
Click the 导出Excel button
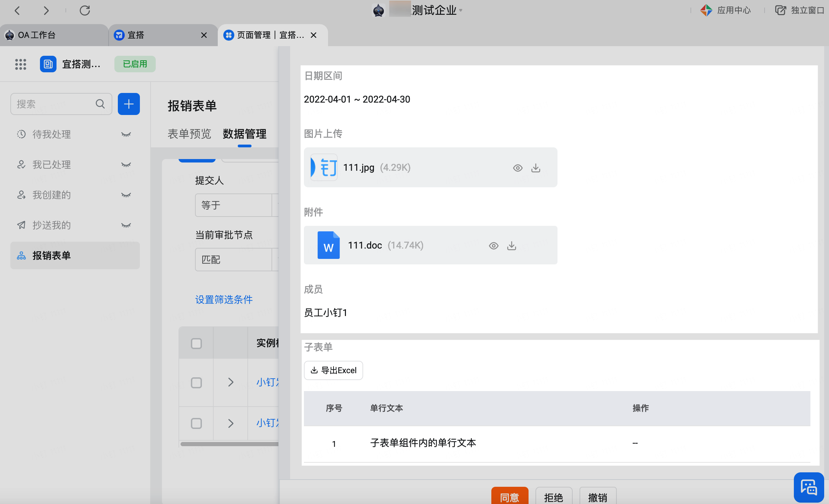(x=334, y=370)
